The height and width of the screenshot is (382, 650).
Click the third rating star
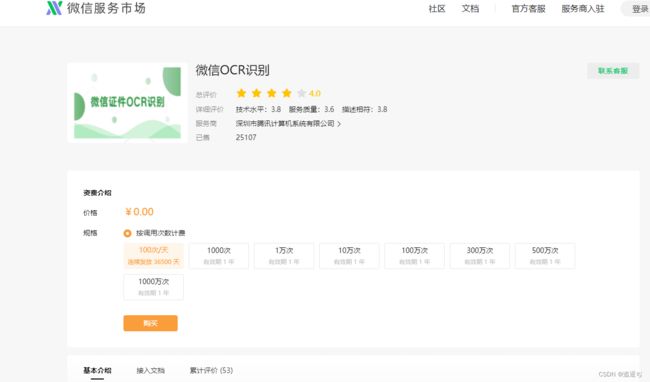[x=272, y=93]
